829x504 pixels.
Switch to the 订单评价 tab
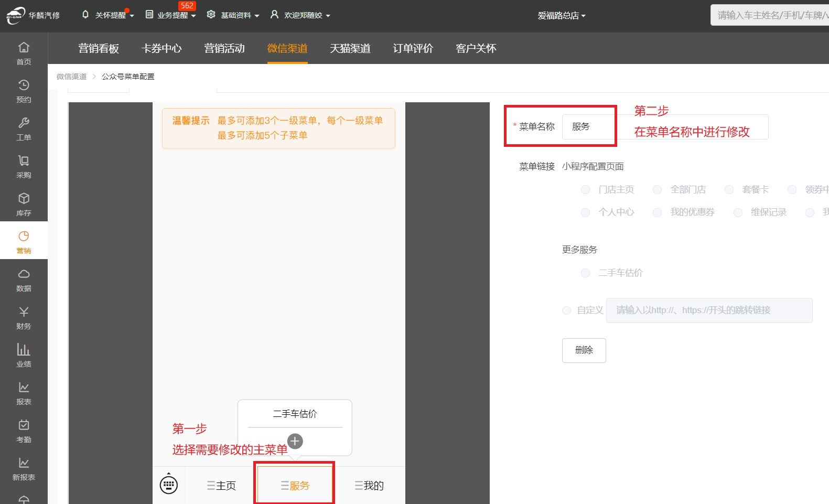tap(413, 48)
